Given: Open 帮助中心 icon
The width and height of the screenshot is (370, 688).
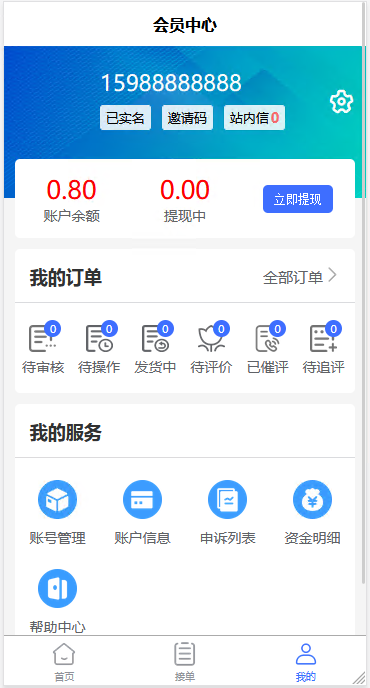Looking at the screenshot, I should (x=57, y=588).
